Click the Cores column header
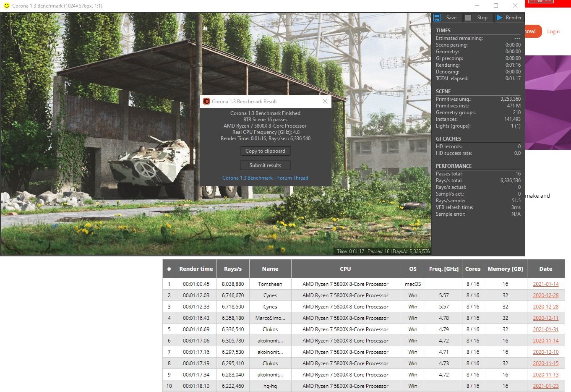 (473, 269)
